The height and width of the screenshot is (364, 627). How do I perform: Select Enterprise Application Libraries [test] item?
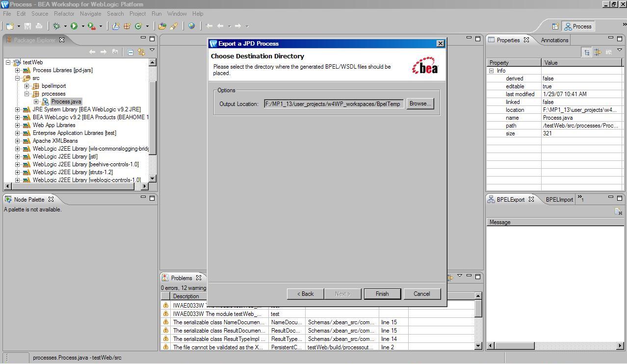[x=74, y=133]
